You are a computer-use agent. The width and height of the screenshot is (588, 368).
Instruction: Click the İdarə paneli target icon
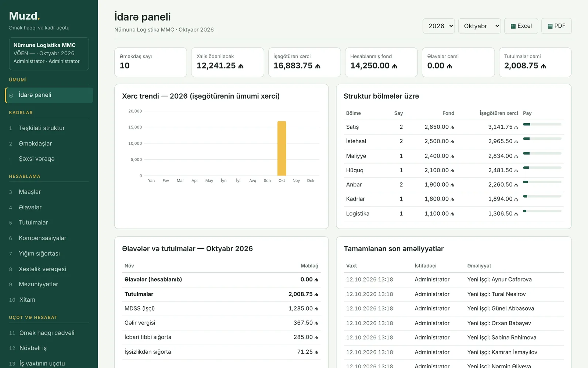coord(11,95)
